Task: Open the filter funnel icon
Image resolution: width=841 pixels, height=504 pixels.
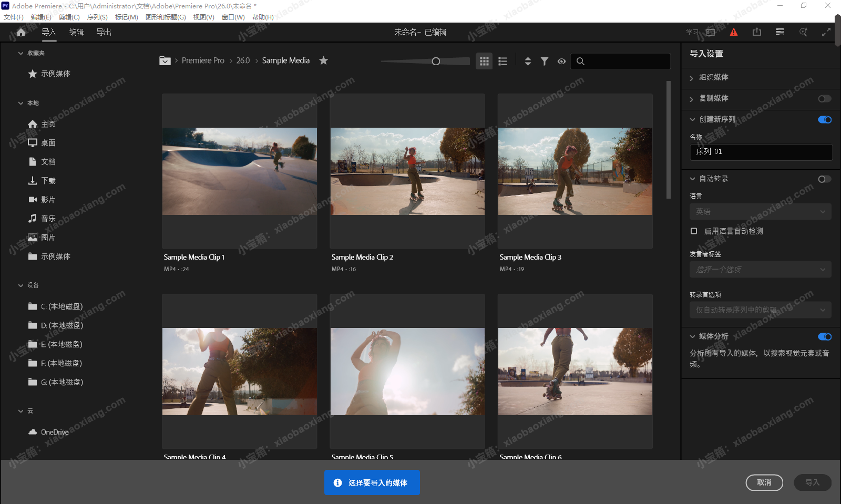Action: pyautogui.click(x=545, y=61)
